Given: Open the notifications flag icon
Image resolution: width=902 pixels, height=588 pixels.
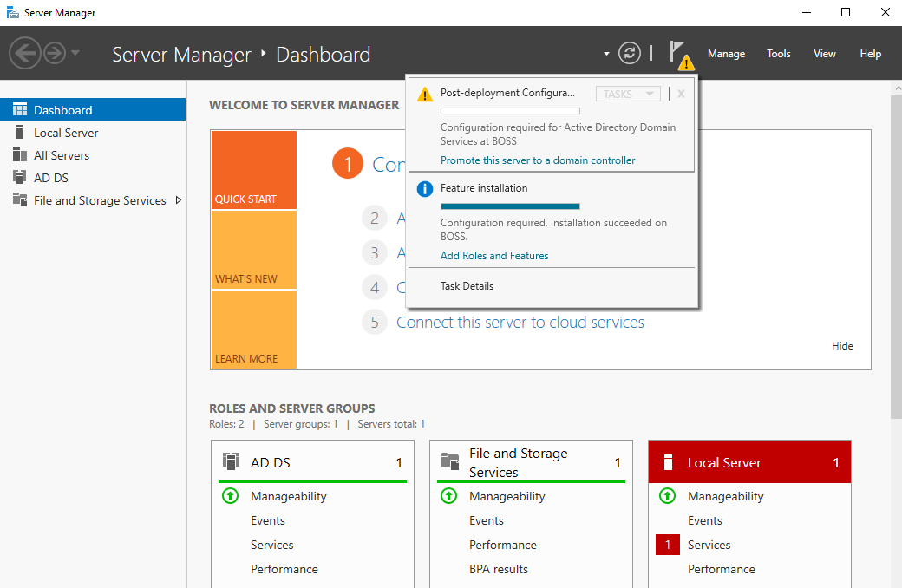Looking at the screenshot, I should [679, 54].
